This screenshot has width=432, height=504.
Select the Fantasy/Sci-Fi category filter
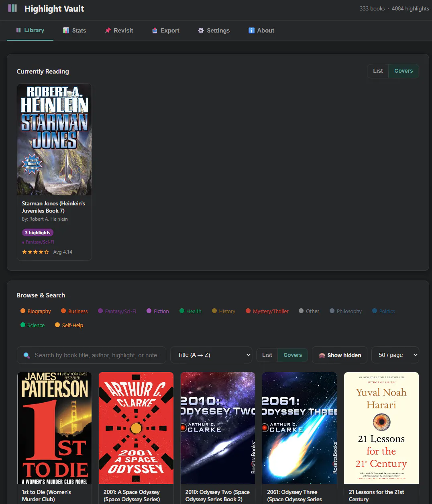[x=117, y=311]
